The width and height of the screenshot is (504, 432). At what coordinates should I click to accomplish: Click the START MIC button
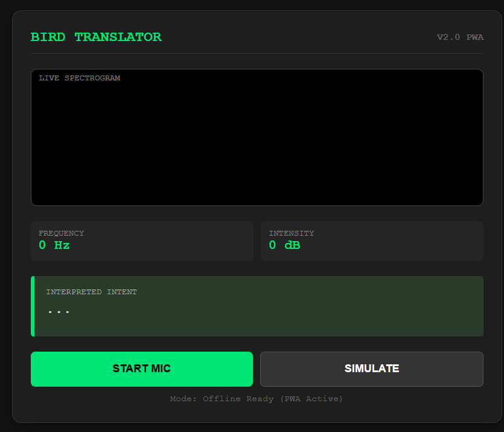pyautogui.click(x=142, y=369)
